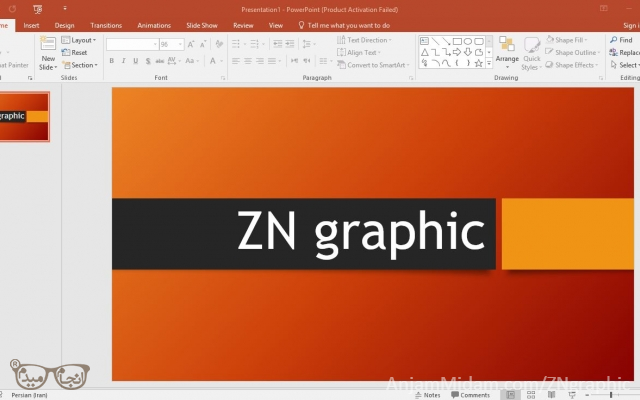Viewport: 640px width, 400px height.
Task: Align text right
Action: (x=260, y=61)
